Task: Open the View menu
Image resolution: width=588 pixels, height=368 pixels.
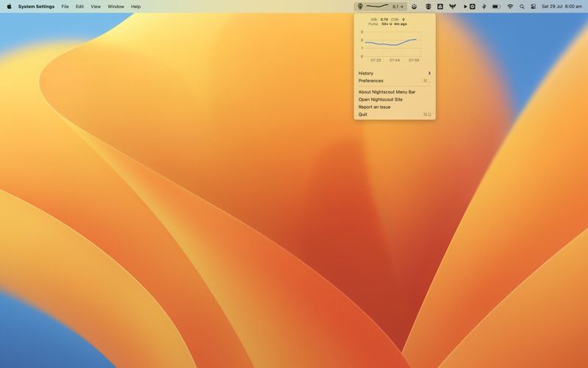Action: [96, 7]
